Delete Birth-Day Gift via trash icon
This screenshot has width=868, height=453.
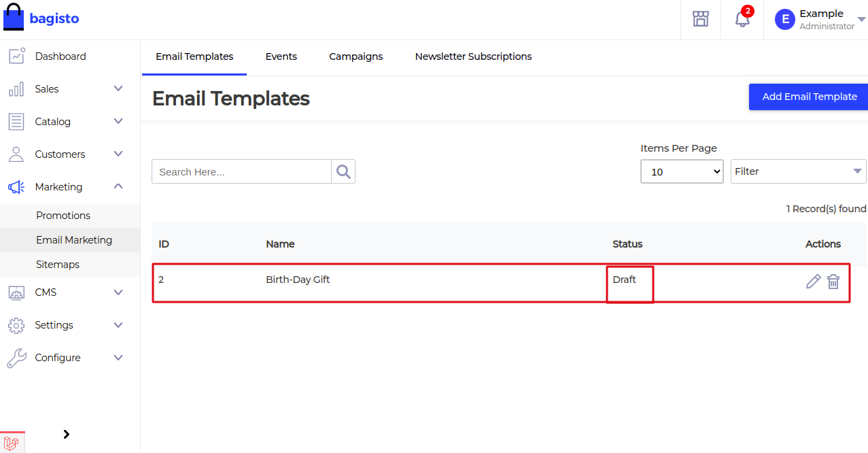click(833, 280)
